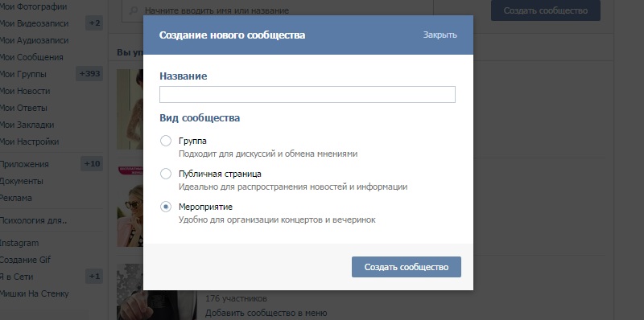This screenshot has width=644, height=320.
Task: Open Мои Фотографии in sidebar
Action: coord(33,7)
